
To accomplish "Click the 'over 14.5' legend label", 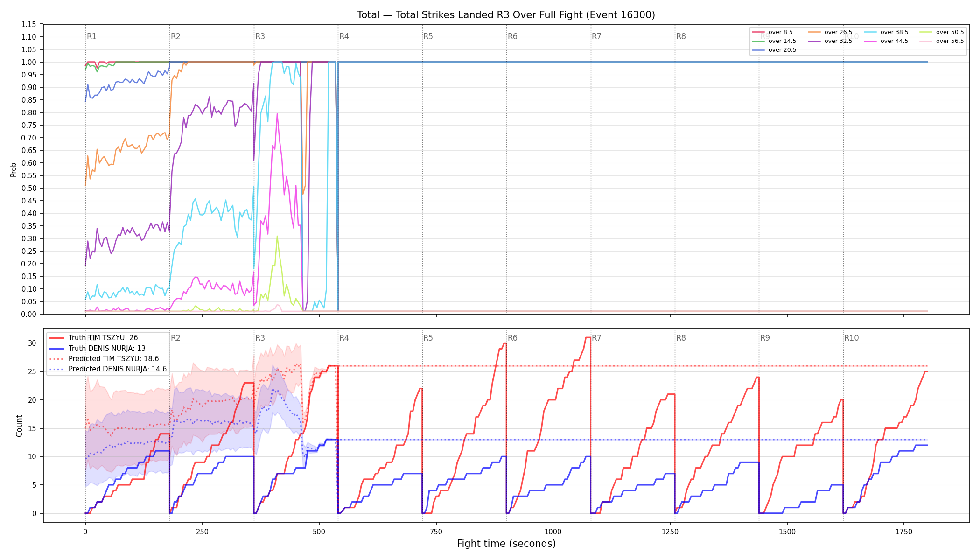I will point(782,41).
